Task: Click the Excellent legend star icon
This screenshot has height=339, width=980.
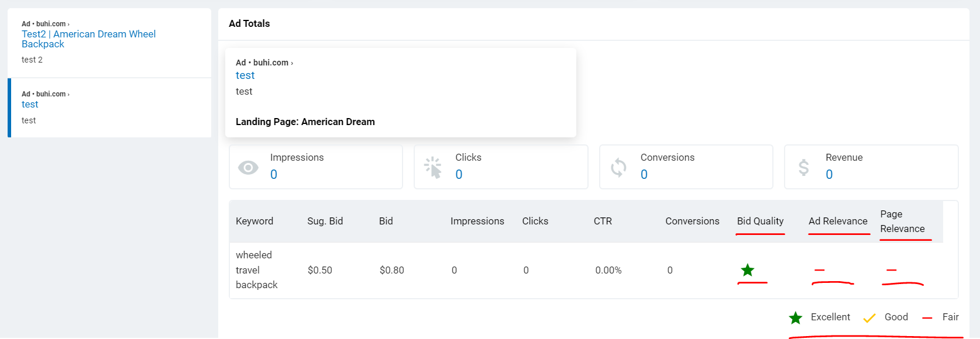Action: coord(795,318)
